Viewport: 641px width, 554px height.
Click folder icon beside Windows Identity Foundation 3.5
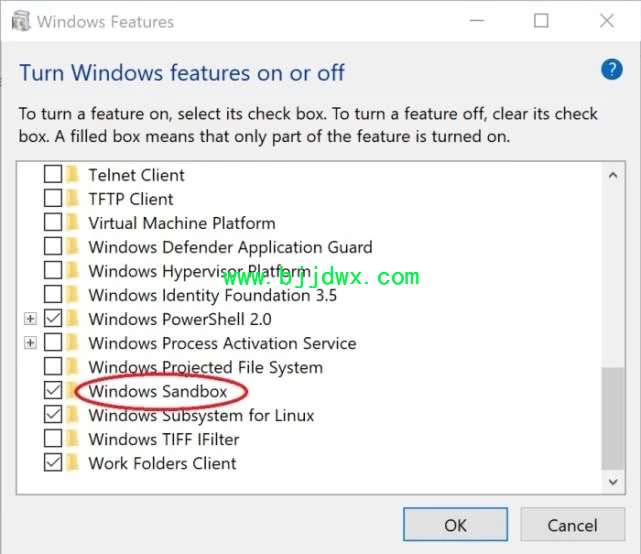coord(72,295)
